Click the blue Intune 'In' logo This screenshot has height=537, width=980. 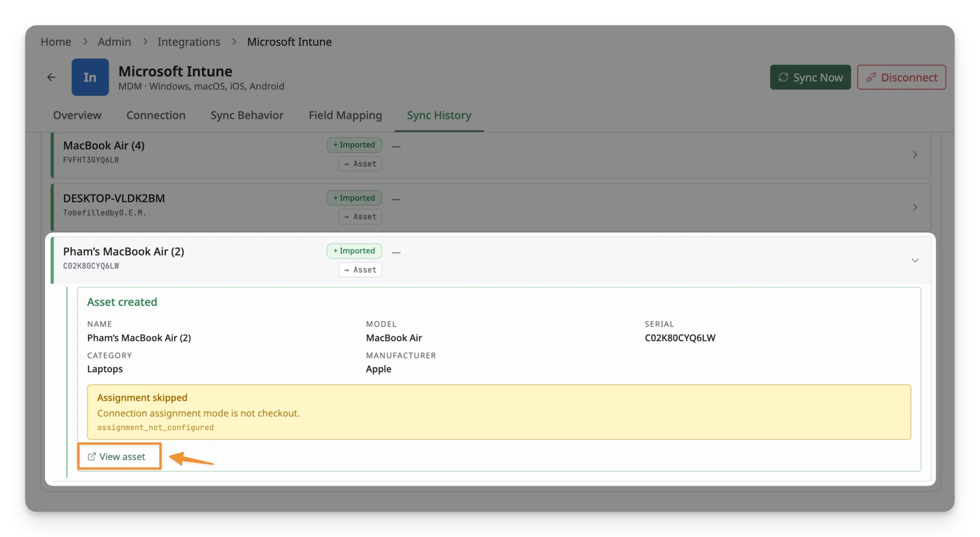[x=90, y=78]
